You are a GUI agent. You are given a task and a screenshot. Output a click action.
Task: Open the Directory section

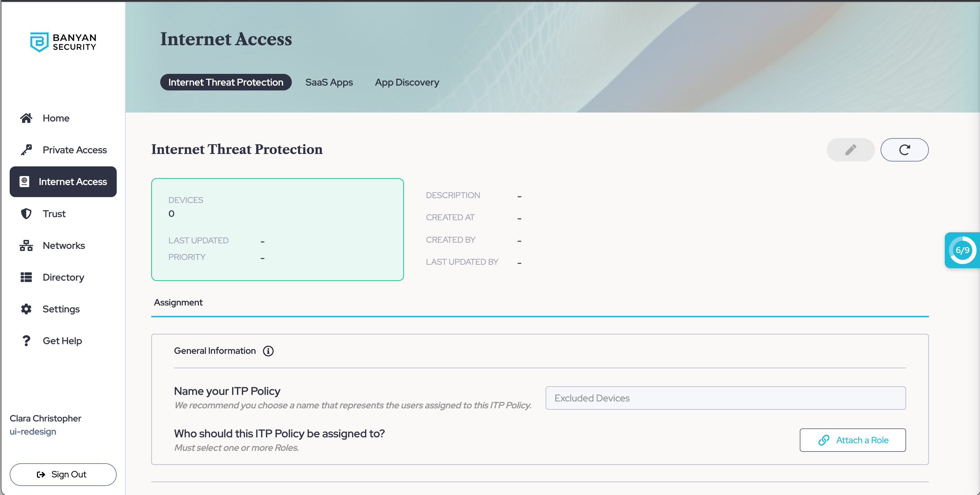click(x=63, y=278)
